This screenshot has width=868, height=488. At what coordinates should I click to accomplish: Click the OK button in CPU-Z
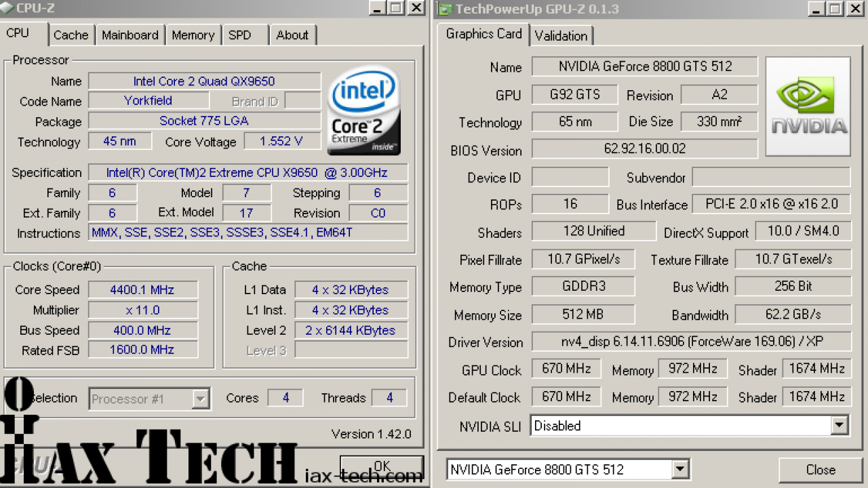(382, 466)
